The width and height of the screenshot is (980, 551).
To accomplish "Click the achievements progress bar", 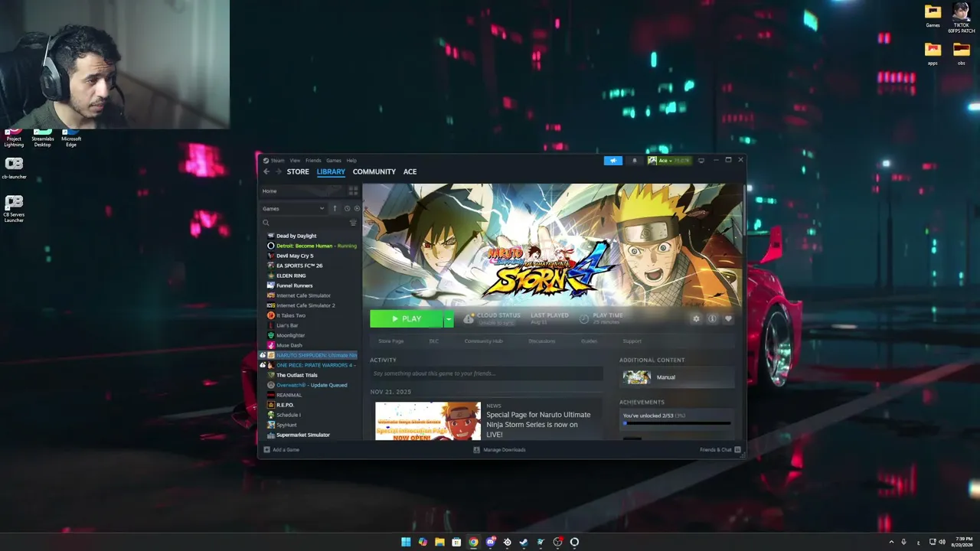I will pos(677,423).
